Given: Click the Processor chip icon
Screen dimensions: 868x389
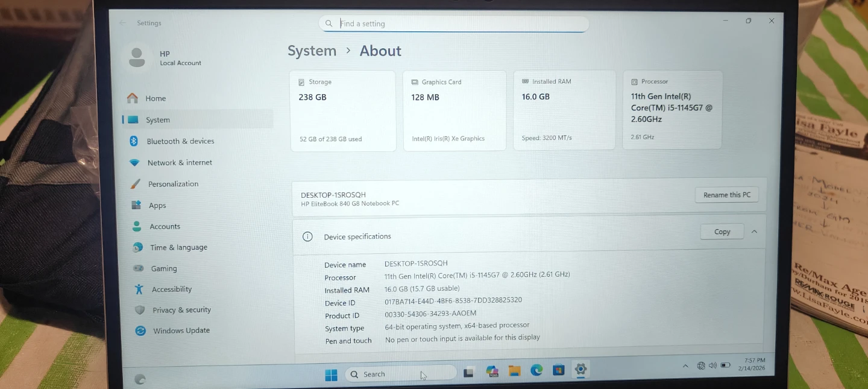Looking at the screenshot, I should point(634,81).
